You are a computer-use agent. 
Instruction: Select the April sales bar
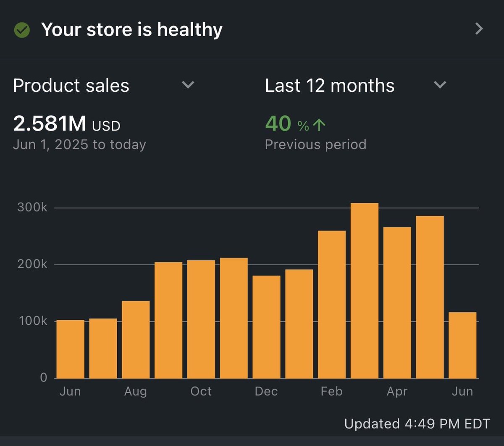click(x=397, y=303)
